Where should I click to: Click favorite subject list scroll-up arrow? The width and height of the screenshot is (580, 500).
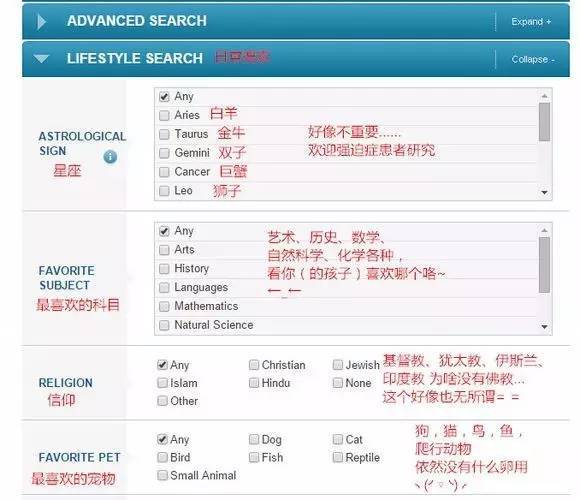pyautogui.click(x=544, y=230)
